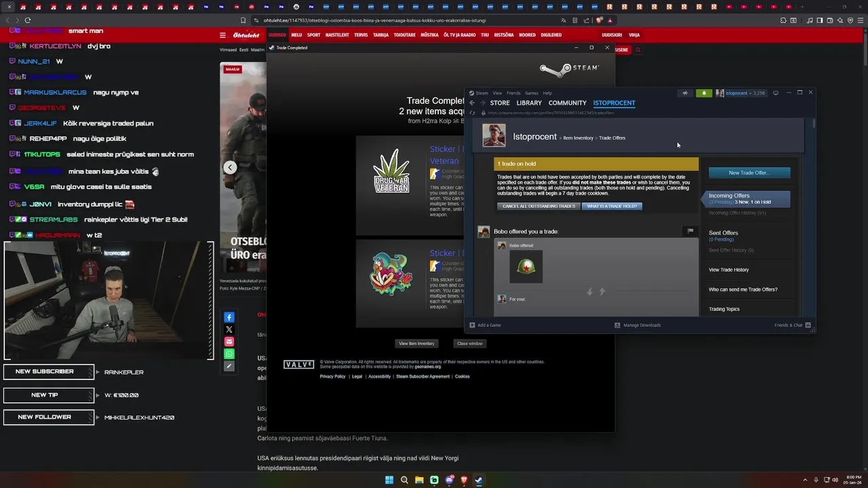Click Cancel All Outstanding Trades button

538,206
